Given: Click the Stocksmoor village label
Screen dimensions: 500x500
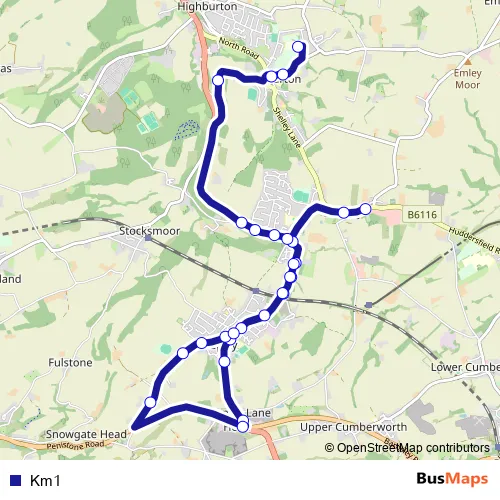Looking at the screenshot, I should coord(149,231).
